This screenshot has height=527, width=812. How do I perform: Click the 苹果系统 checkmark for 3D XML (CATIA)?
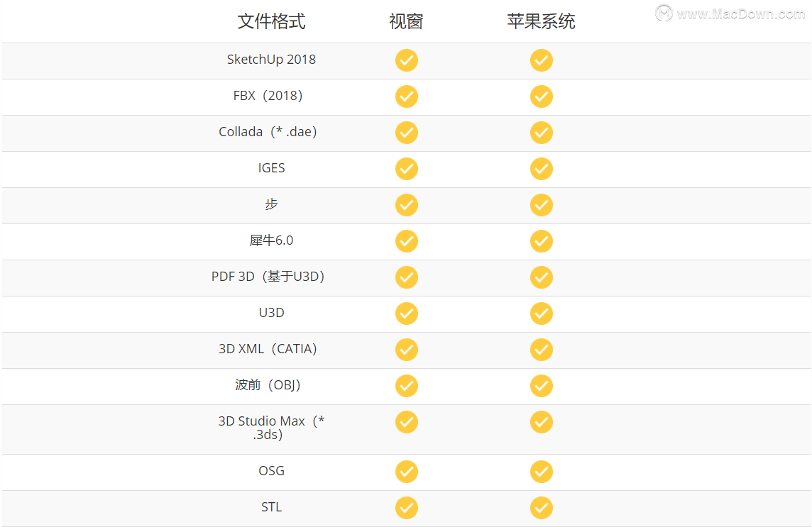(x=541, y=350)
